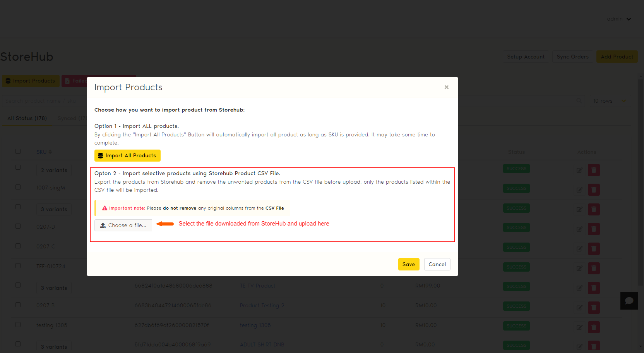
Task: Click edit icon for testing 1305 row
Action: (579, 327)
